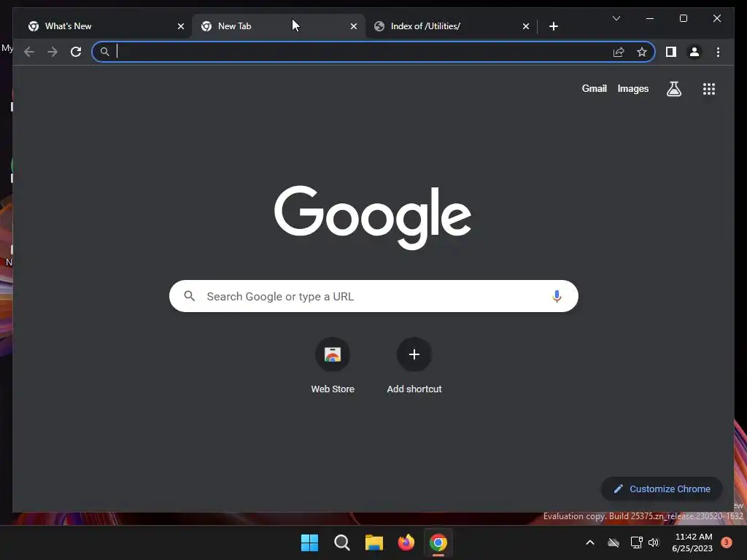Click the back navigation arrow
The image size is (747, 560).
point(29,52)
